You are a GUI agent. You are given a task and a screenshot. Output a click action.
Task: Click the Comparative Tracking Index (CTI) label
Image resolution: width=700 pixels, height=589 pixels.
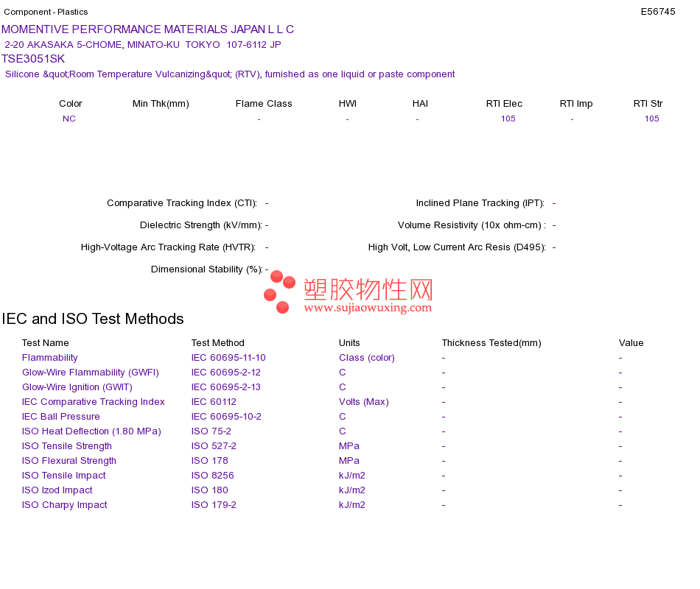(x=182, y=203)
